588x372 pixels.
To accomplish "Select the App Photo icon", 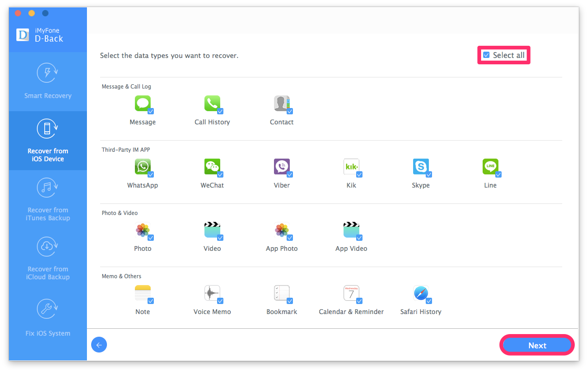I will click(x=282, y=230).
